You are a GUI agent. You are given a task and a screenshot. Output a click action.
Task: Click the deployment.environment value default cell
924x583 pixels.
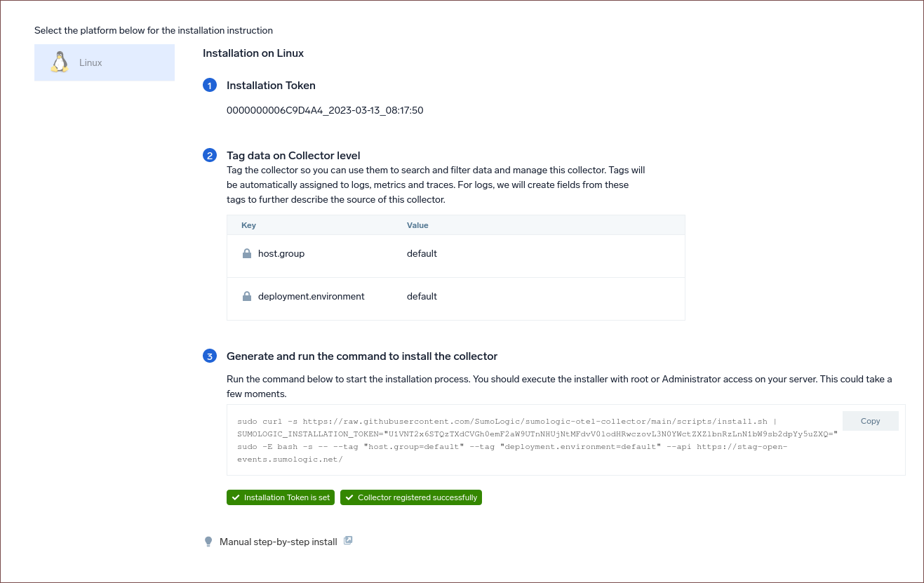422,297
